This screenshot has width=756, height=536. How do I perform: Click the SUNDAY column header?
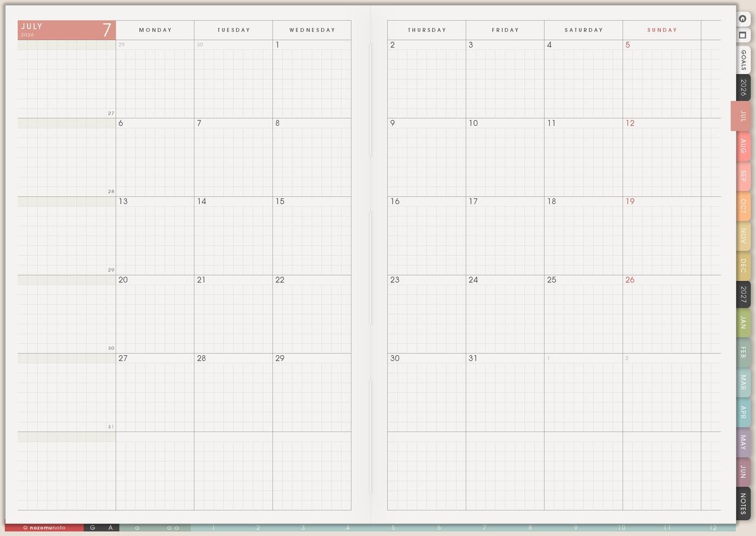(662, 30)
